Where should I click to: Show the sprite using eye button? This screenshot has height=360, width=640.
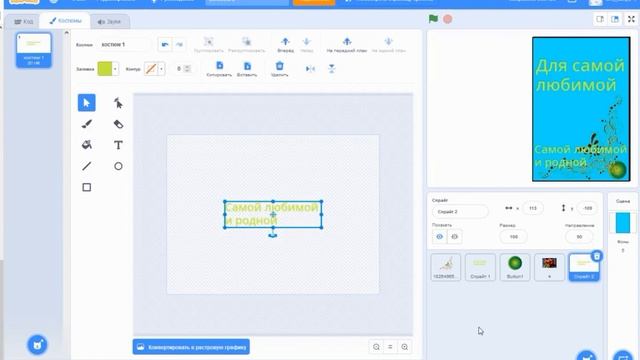click(x=440, y=237)
